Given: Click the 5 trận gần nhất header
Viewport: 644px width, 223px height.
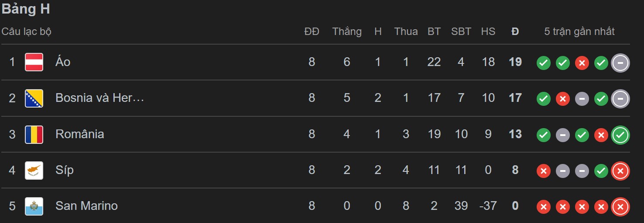Looking at the screenshot, I should (579, 31).
